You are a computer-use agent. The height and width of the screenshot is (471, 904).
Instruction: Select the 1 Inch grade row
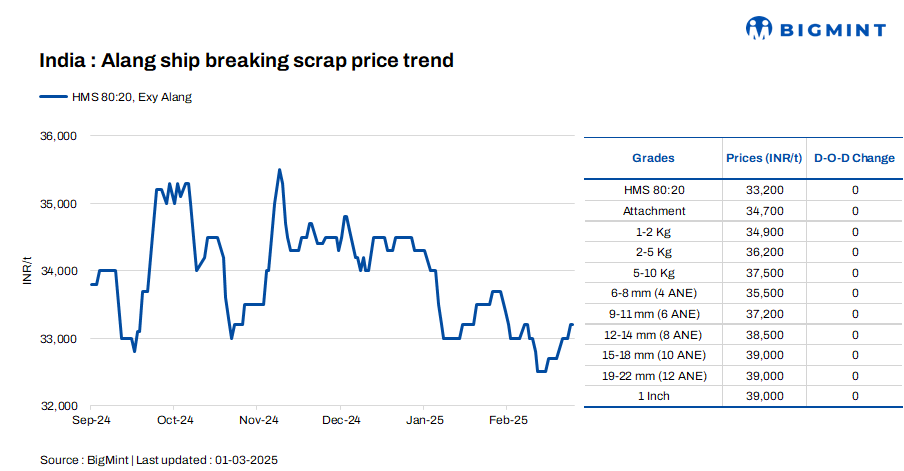point(653,396)
